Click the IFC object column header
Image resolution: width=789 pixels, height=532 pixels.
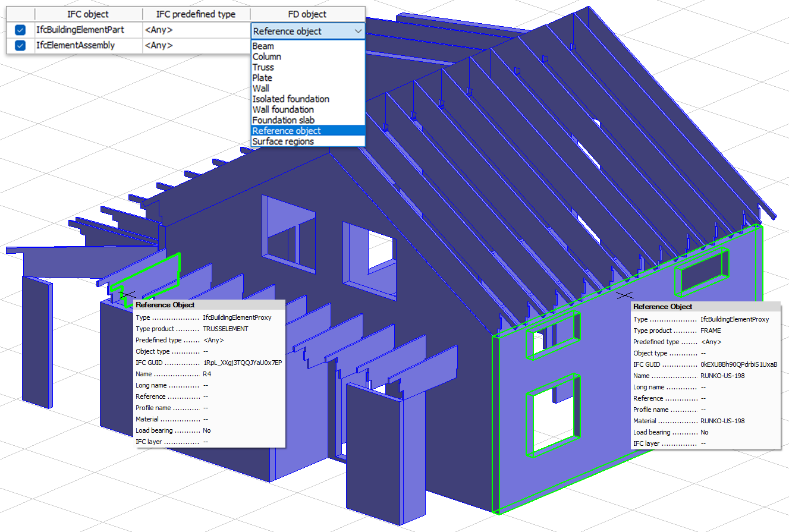pyautogui.click(x=88, y=14)
